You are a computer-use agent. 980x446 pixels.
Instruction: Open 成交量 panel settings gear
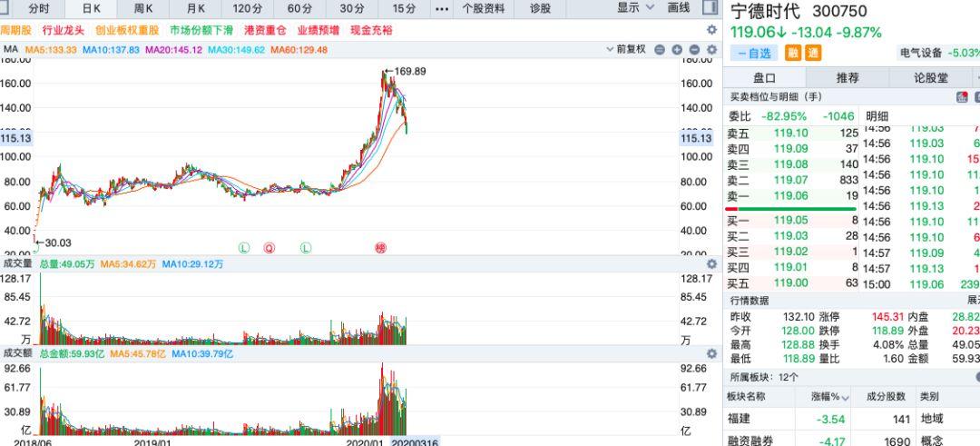(711, 264)
